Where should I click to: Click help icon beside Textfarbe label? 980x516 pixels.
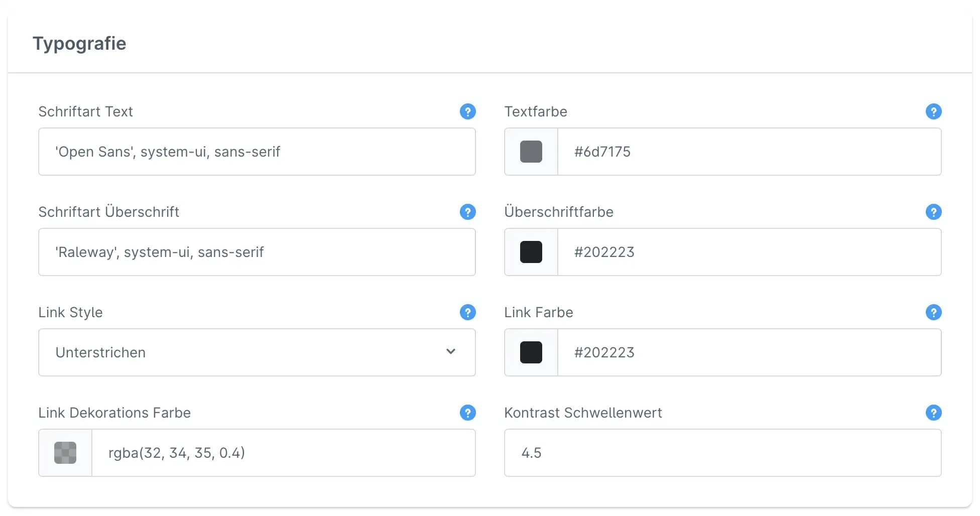[933, 111]
